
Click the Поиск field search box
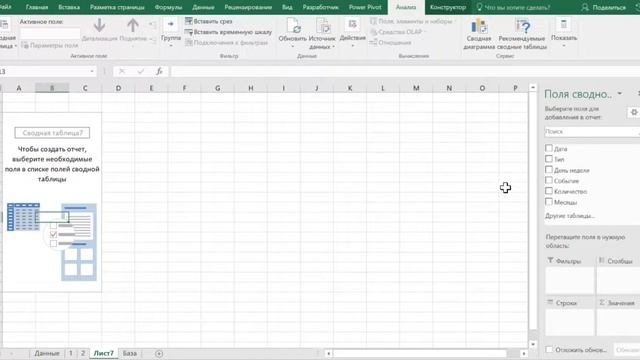point(592,131)
